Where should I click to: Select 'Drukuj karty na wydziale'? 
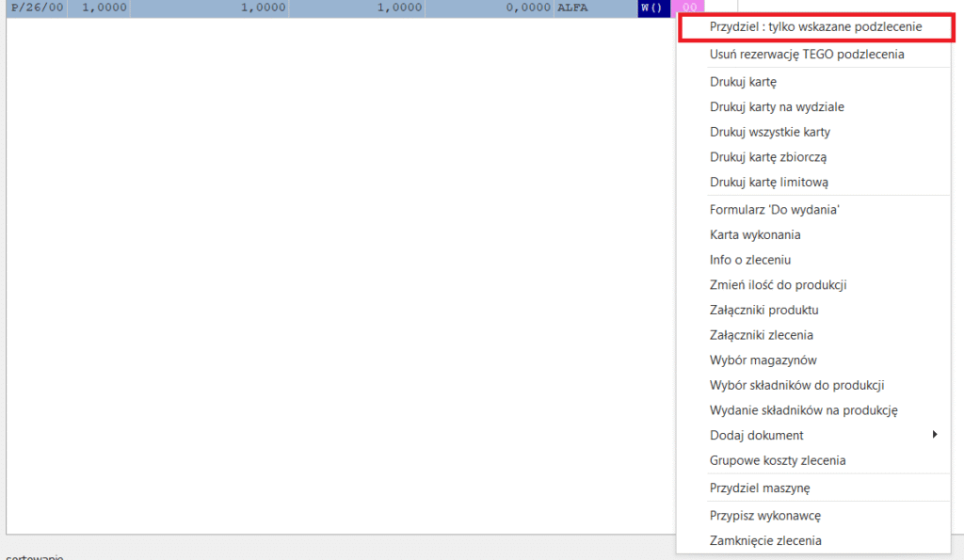(770, 107)
